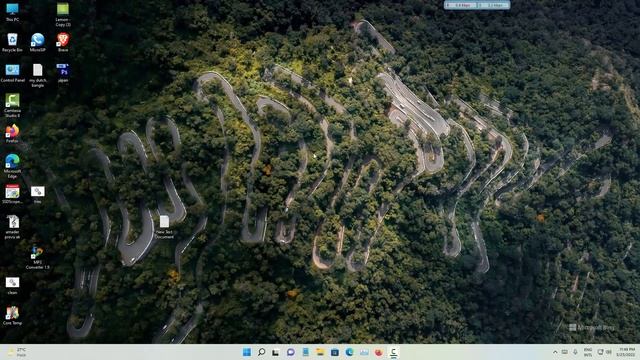The height and width of the screenshot is (360, 640).
Task: Select the clean batch file icon
Action: [x=12, y=286]
